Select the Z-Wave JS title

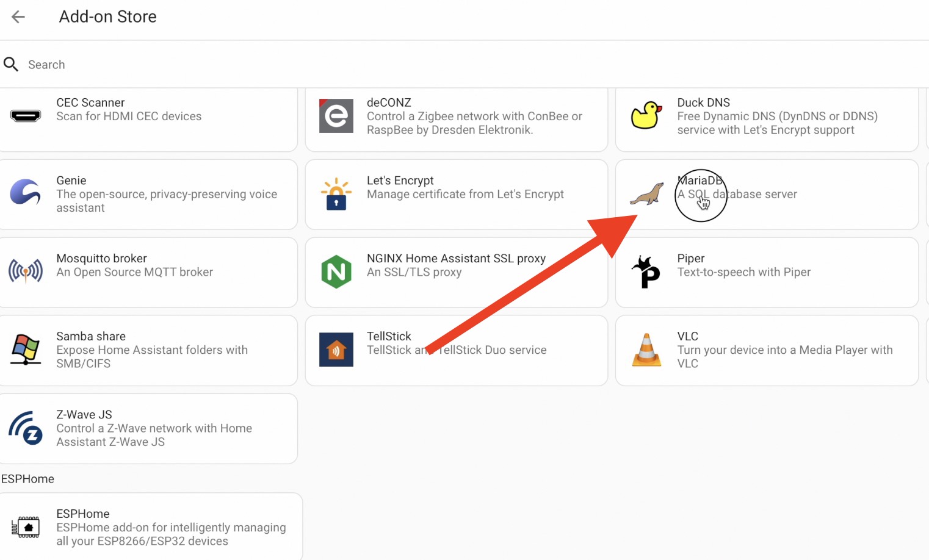(84, 414)
